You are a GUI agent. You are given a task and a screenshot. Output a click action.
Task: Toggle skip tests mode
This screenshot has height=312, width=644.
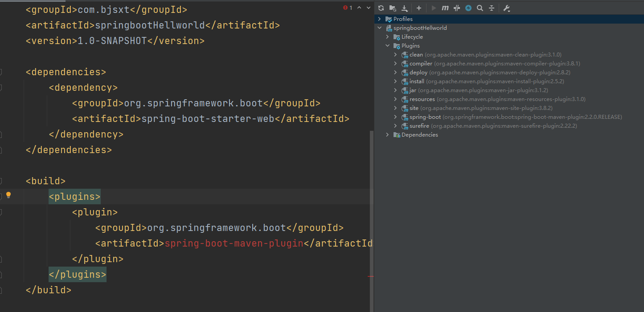pyautogui.click(x=457, y=8)
